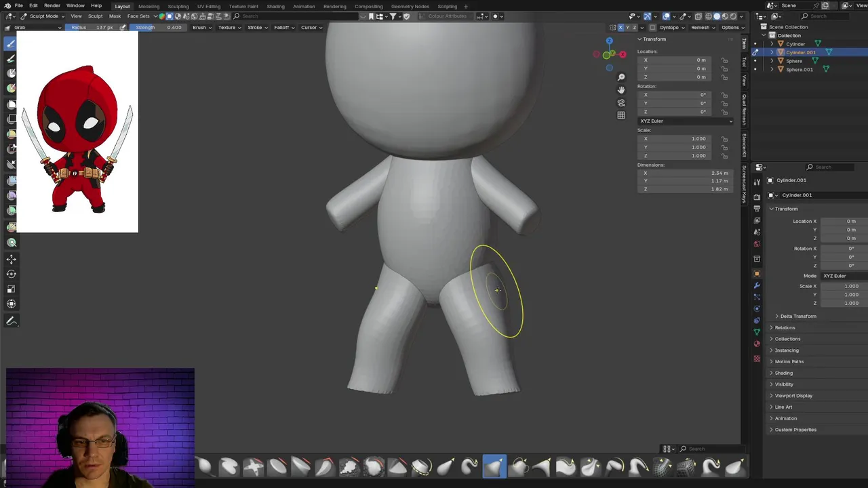Open the Falloff dropdown
This screenshot has height=488, width=868.
(284, 27)
